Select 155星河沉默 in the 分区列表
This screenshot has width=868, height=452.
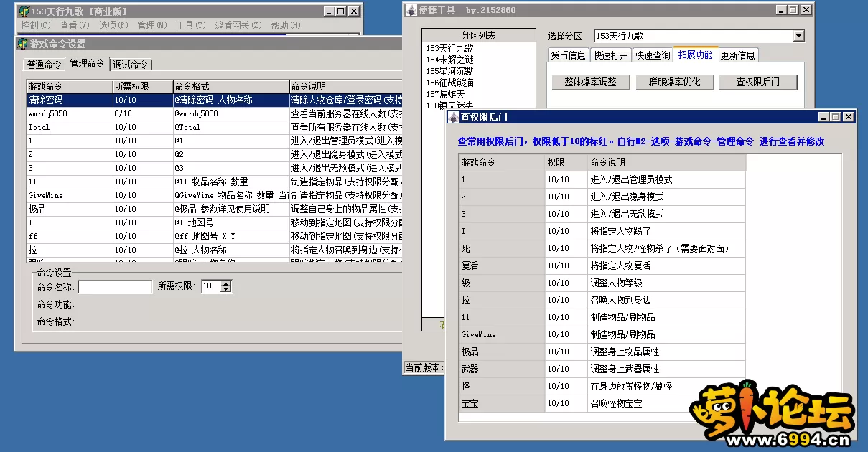pos(449,70)
